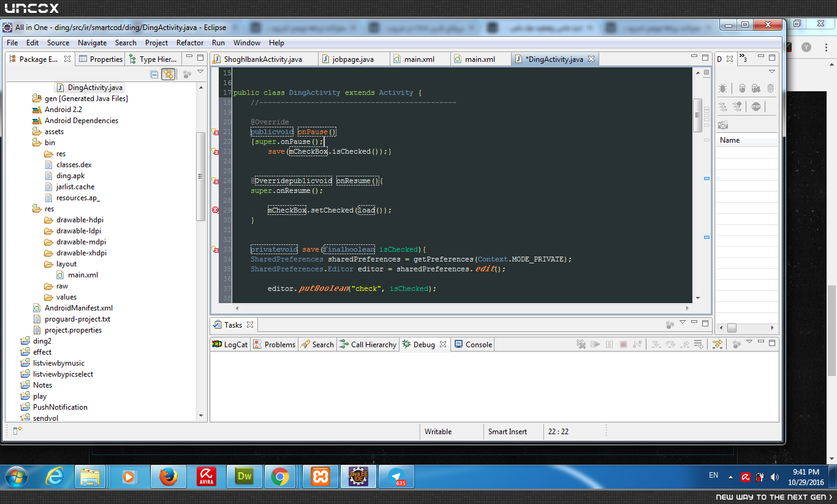837x504 pixels.
Task: Switch to the Call Hierarchy tab
Action: [368, 345]
